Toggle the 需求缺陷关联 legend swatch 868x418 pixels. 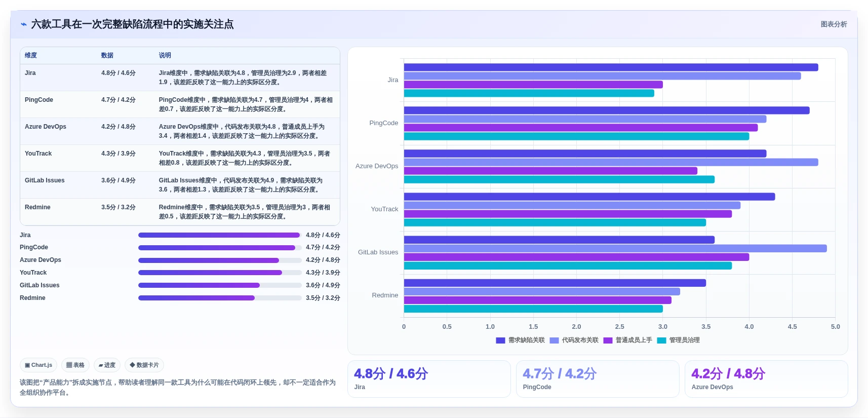click(x=500, y=340)
